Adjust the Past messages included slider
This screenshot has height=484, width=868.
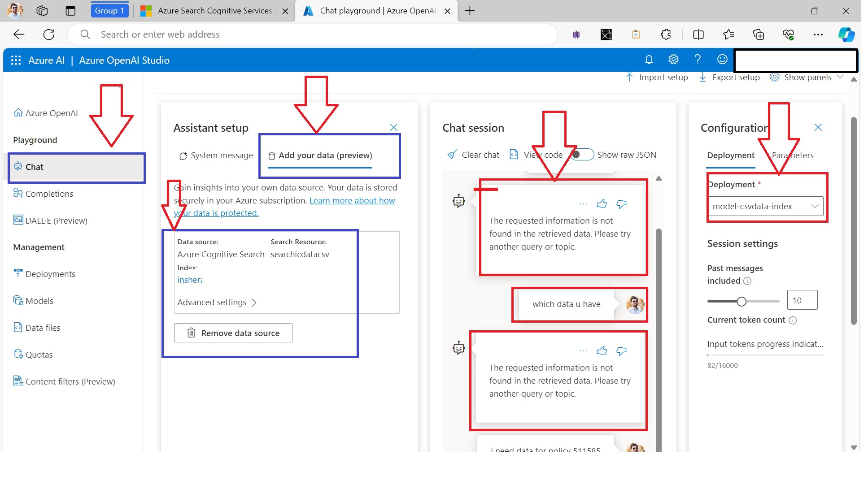741,301
